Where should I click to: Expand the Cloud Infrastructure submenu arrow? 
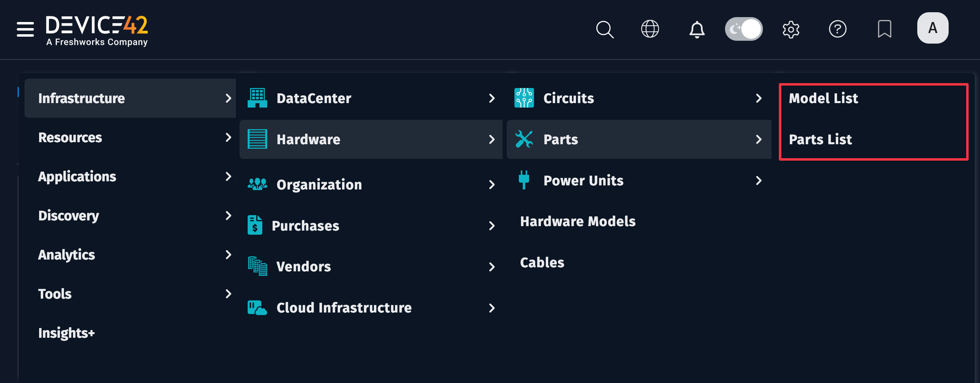click(x=492, y=308)
